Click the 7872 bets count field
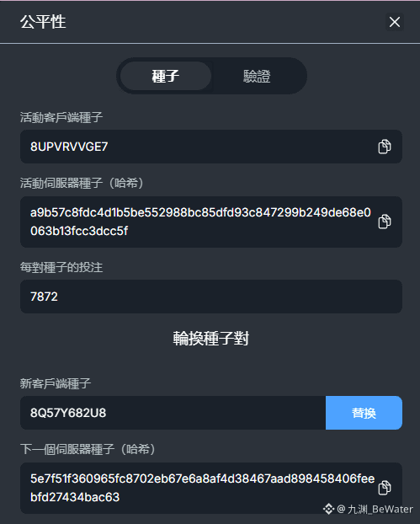 211,297
